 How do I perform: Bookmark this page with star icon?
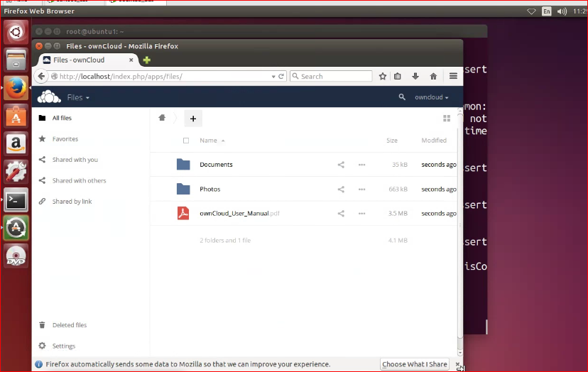coord(383,76)
